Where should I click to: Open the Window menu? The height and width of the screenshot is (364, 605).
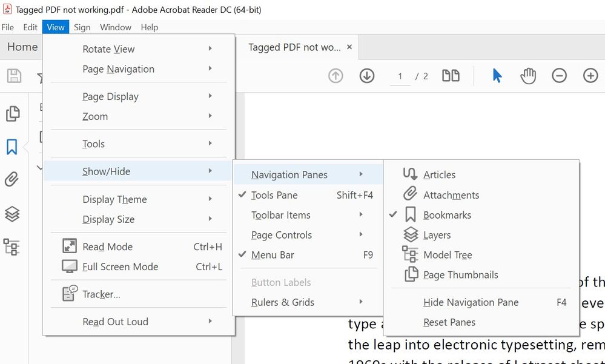pos(115,27)
